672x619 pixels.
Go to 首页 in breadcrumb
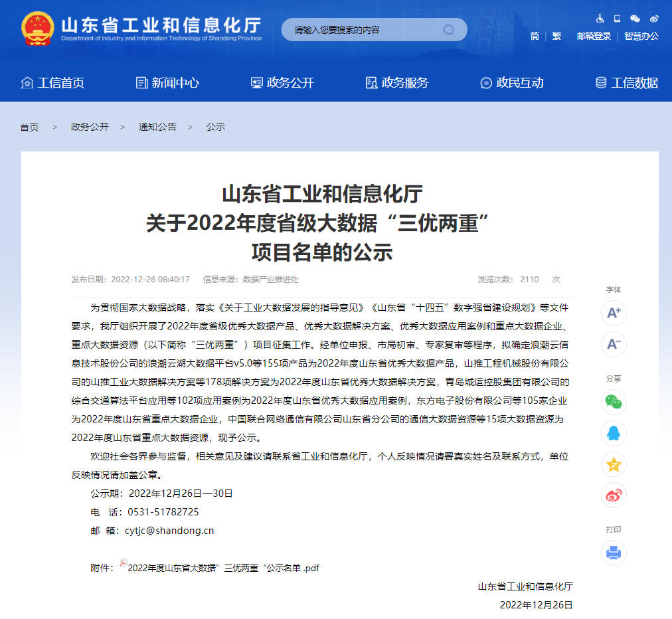[x=29, y=128]
